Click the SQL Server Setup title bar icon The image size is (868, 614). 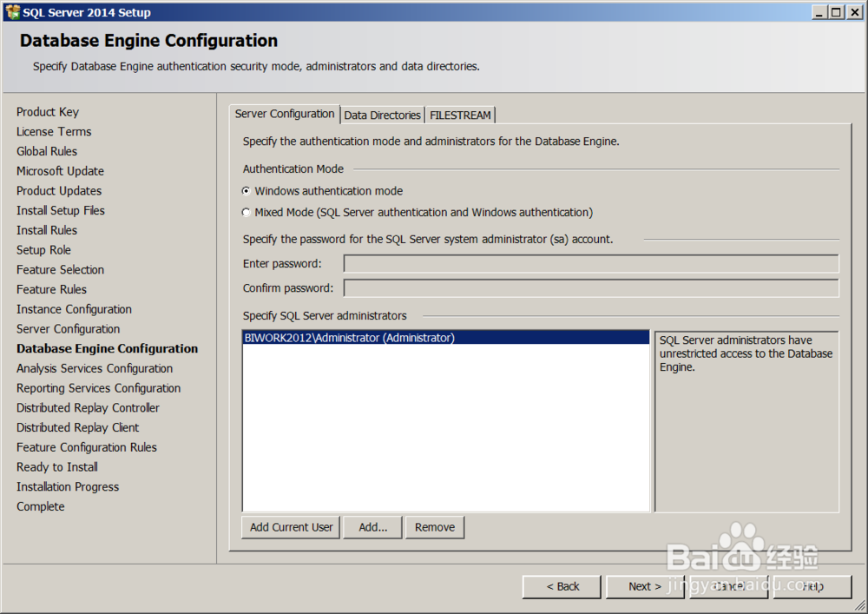12,11
